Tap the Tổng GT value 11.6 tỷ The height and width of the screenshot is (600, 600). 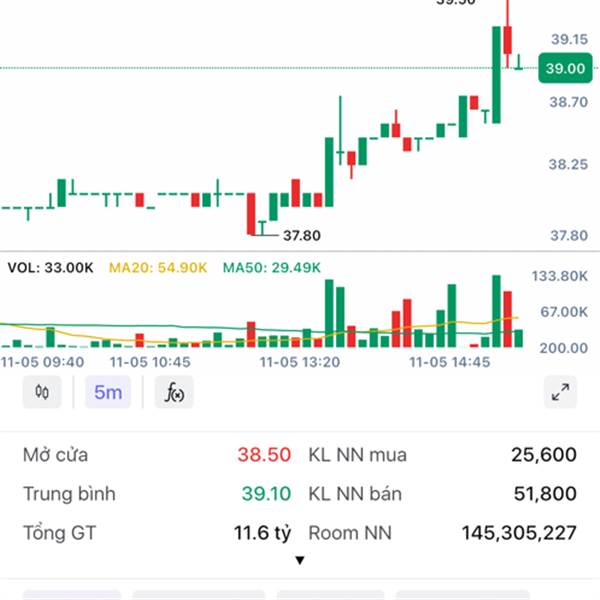pos(262,533)
